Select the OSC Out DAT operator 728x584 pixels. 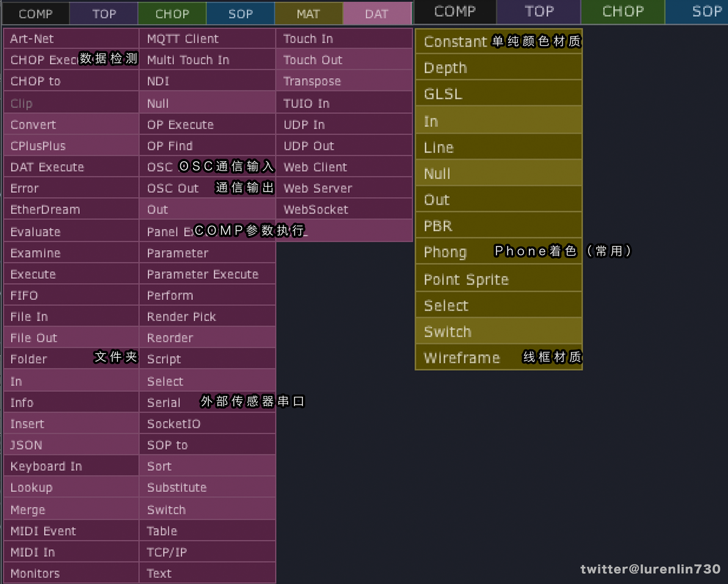[x=173, y=189]
